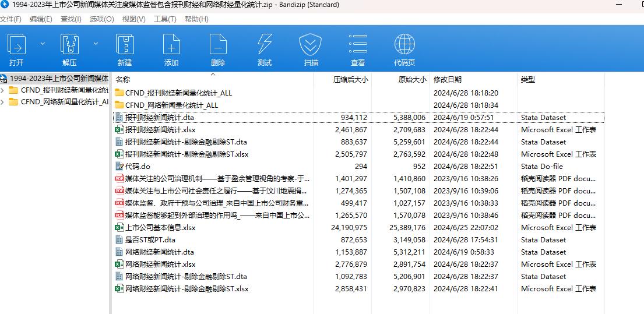Click the Extract (解压) toolbar icon
The height and width of the screenshot is (314, 644).
click(70, 44)
